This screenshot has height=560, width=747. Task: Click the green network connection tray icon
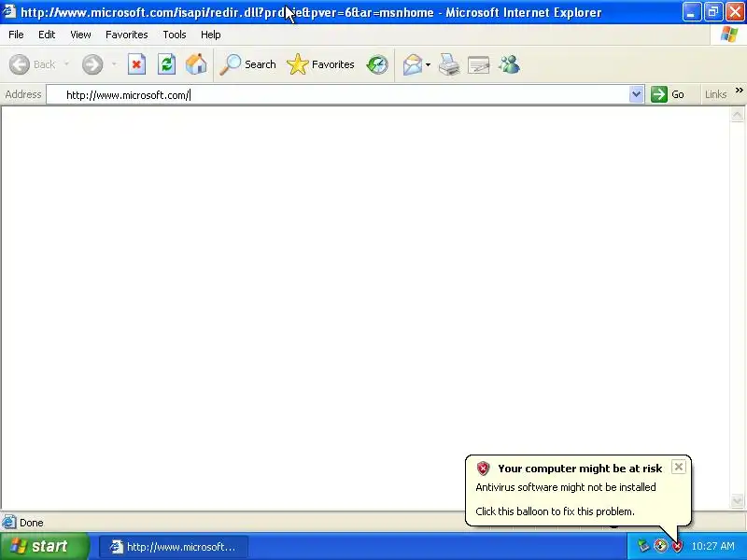[x=643, y=546]
